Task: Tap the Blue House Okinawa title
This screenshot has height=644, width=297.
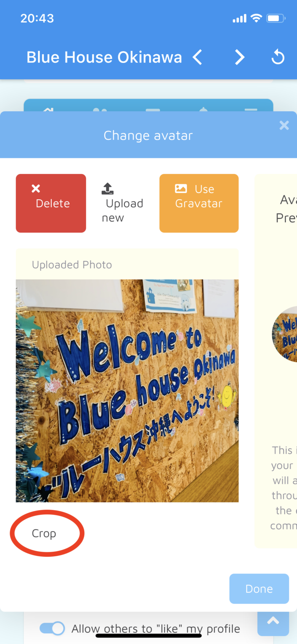Action: 104,57
